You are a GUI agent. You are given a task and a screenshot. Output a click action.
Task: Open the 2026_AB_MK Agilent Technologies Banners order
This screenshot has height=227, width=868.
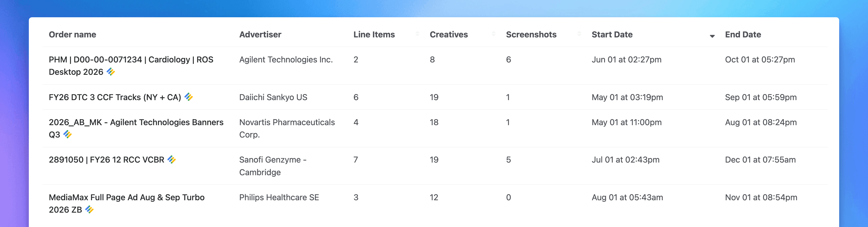pyautogui.click(x=136, y=128)
